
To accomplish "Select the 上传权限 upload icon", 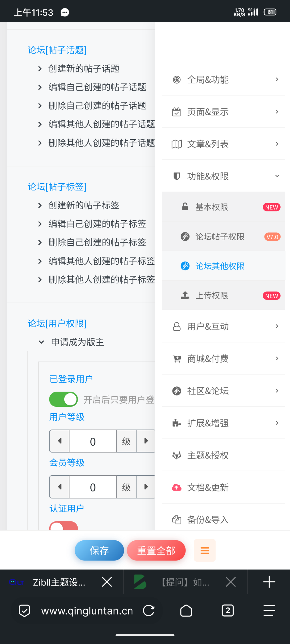I will tap(185, 296).
